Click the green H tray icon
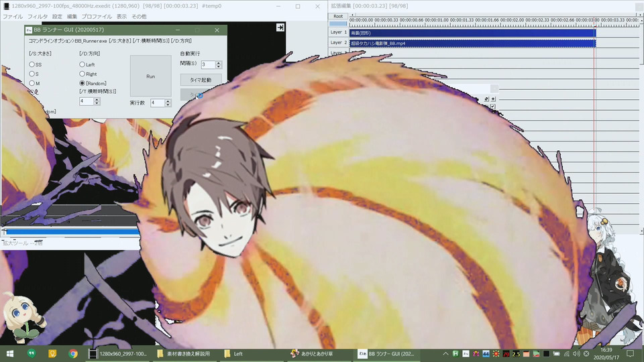The width and height of the screenshot is (644, 362). coord(455,354)
